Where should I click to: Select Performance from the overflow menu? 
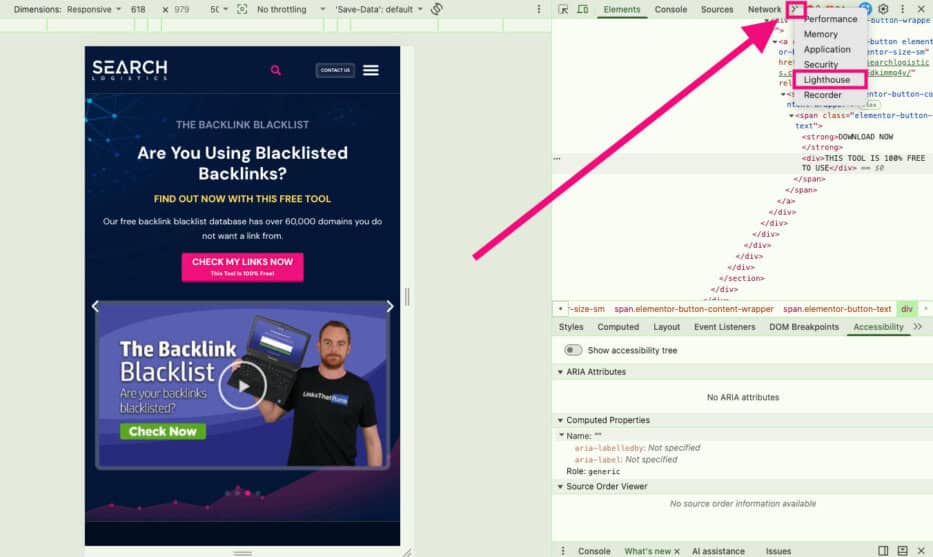click(829, 19)
